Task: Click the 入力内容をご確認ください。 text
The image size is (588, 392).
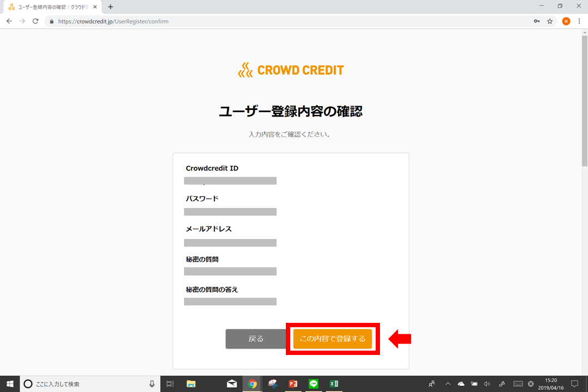Action: [290, 134]
